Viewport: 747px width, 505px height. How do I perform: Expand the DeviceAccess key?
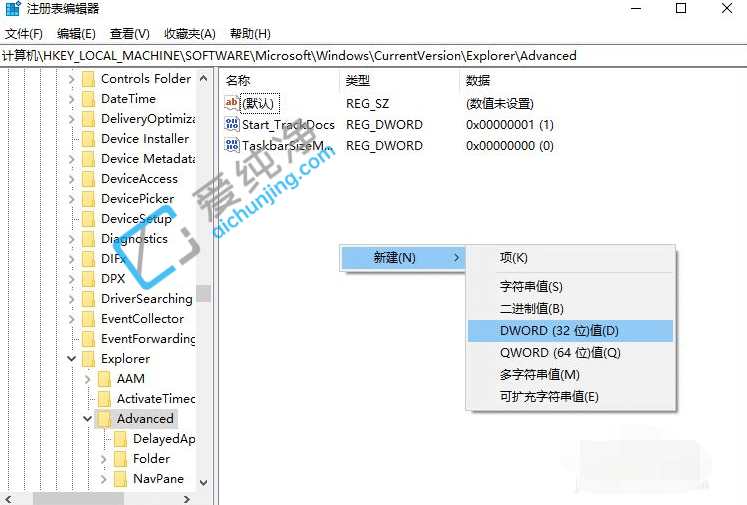(71, 179)
